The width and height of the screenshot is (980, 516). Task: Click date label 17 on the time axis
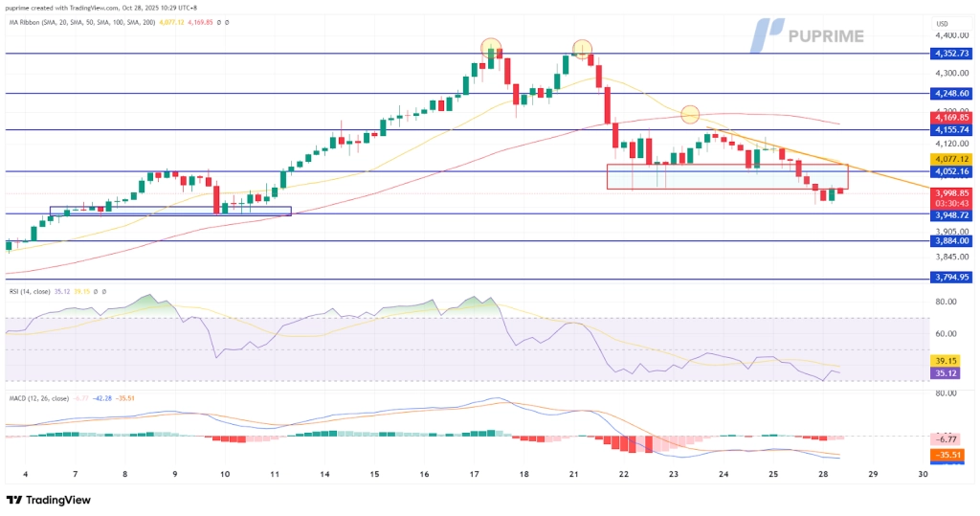pyautogui.click(x=475, y=474)
